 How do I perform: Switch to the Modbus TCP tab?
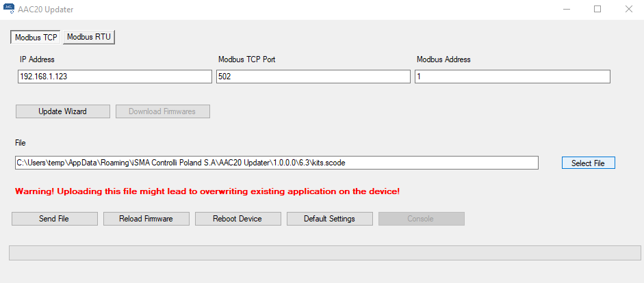(36, 37)
